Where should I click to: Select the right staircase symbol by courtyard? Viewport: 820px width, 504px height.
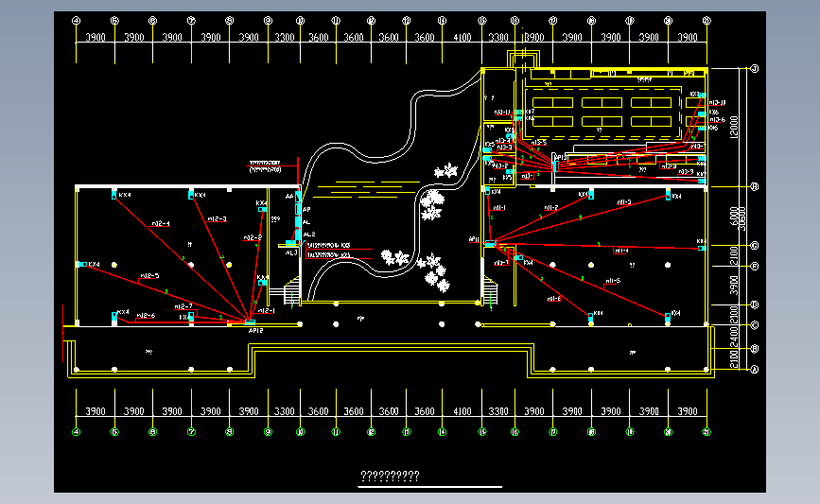click(491, 291)
